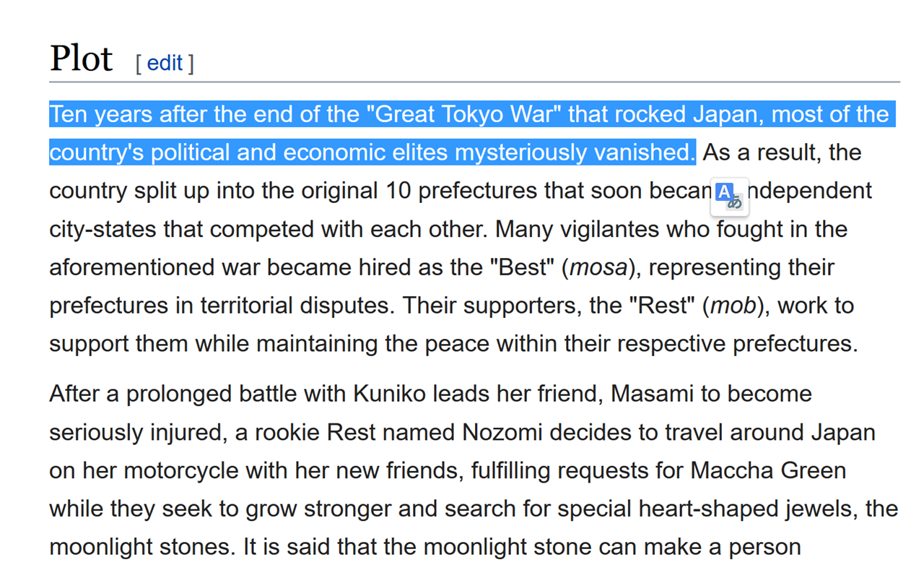
Task: Click the Google Translate popup icon
Action: [x=729, y=195]
